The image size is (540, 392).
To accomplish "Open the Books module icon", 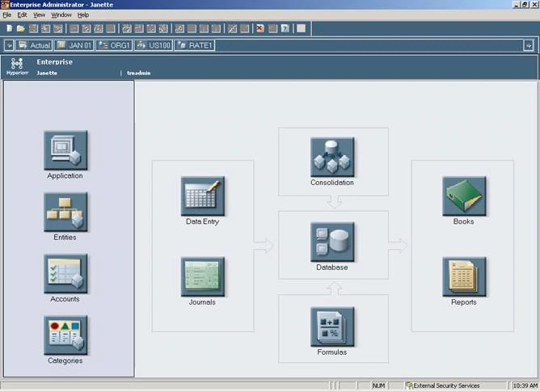I will 464,196.
